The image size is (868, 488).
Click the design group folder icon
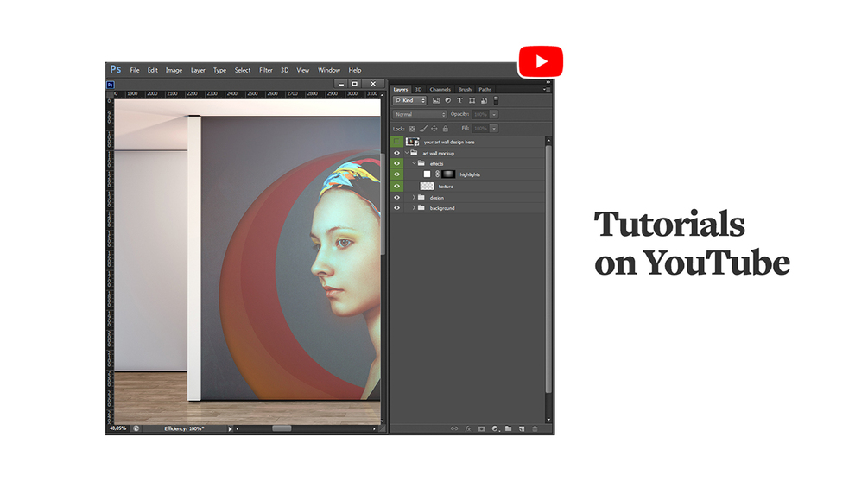click(x=421, y=197)
